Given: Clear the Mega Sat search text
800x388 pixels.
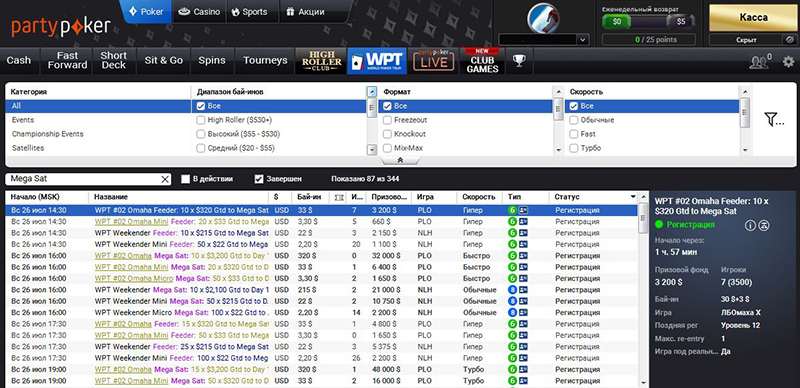Looking at the screenshot, I should tap(165, 179).
